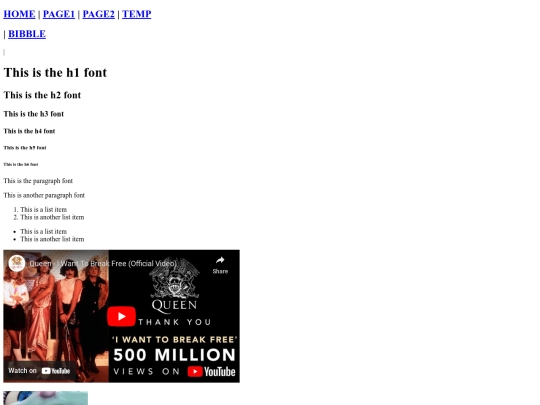Click the 'This is the paragraph font' text

click(x=38, y=181)
